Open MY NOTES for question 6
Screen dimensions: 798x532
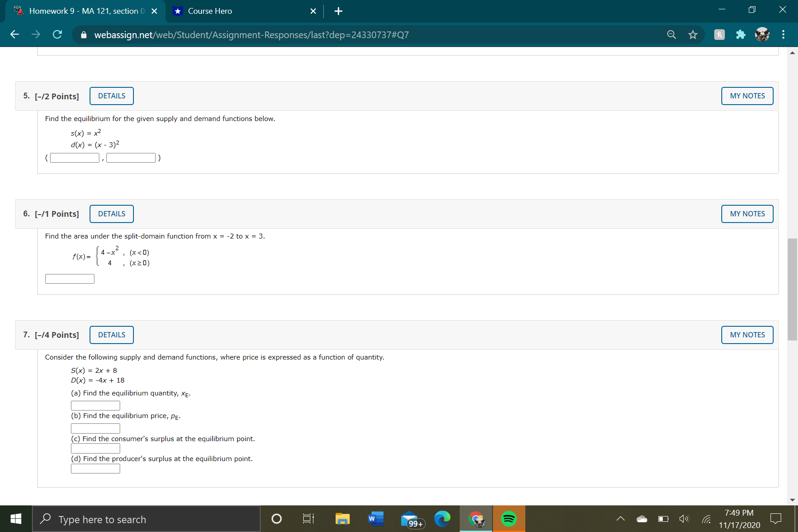point(747,214)
